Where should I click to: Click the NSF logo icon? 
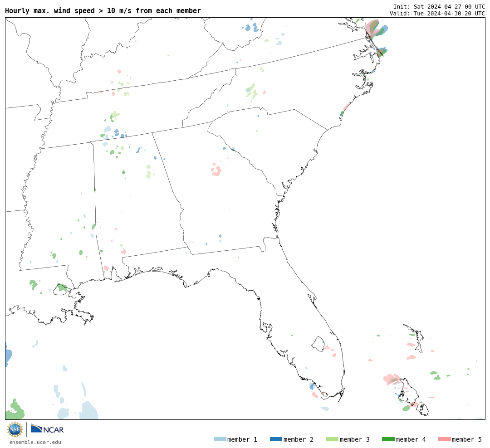click(x=15, y=429)
